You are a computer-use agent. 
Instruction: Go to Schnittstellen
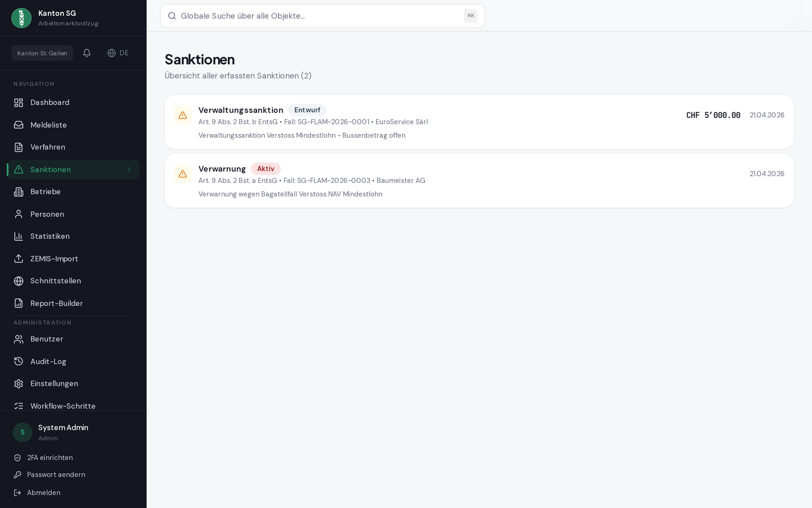click(x=73, y=281)
